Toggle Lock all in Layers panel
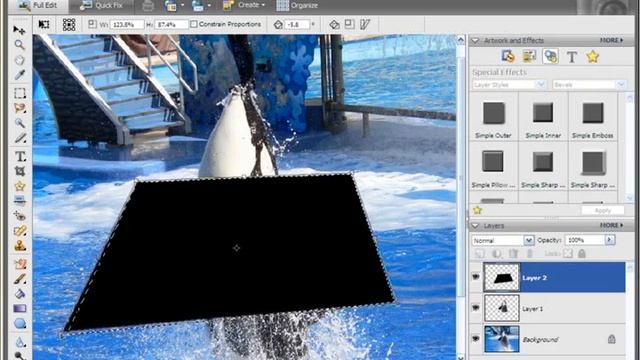Image resolution: width=640 pixels, height=360 pixels. click(582, 253)
